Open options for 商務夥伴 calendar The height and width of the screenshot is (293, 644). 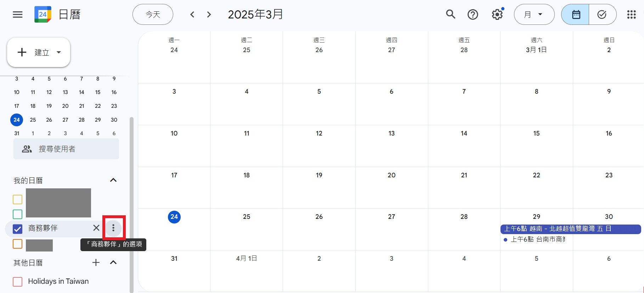(113, 228)
